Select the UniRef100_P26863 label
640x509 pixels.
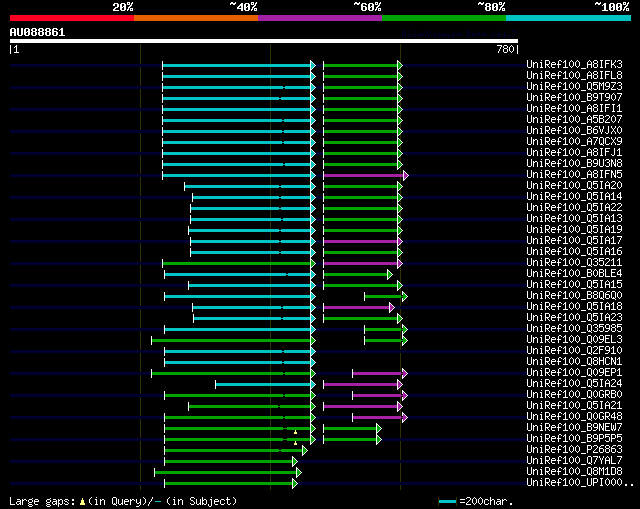[574, 450]
